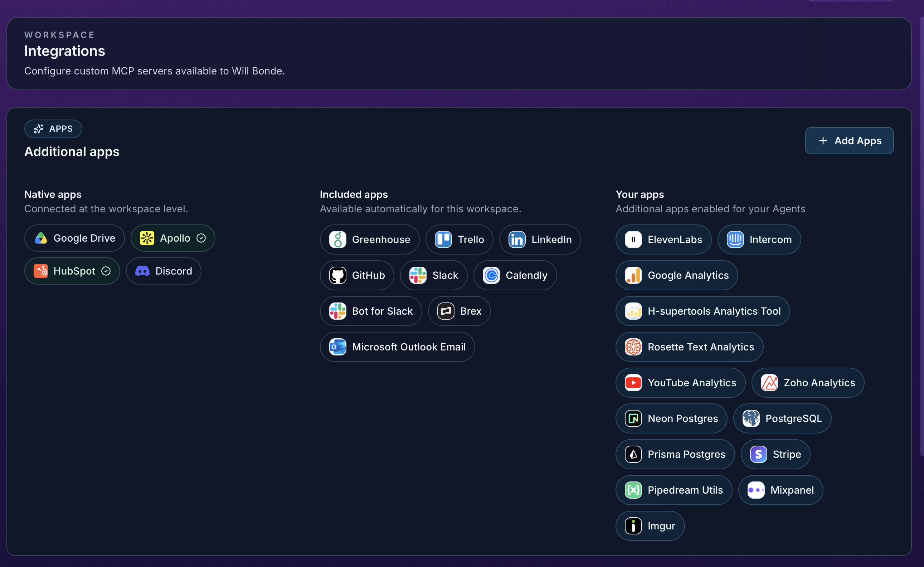
Task: Click the PostgreSQL chip label
Action: 793,418
